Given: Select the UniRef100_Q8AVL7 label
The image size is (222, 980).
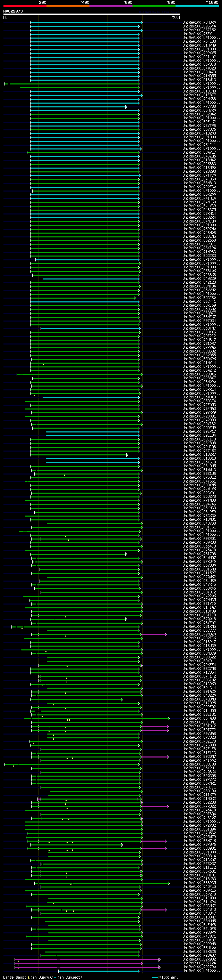Looking at the screenshot, I should [199, 152].
